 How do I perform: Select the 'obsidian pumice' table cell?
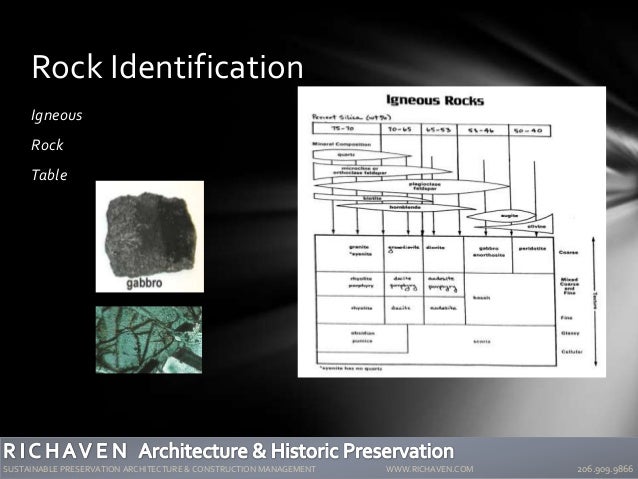point(362,338)
